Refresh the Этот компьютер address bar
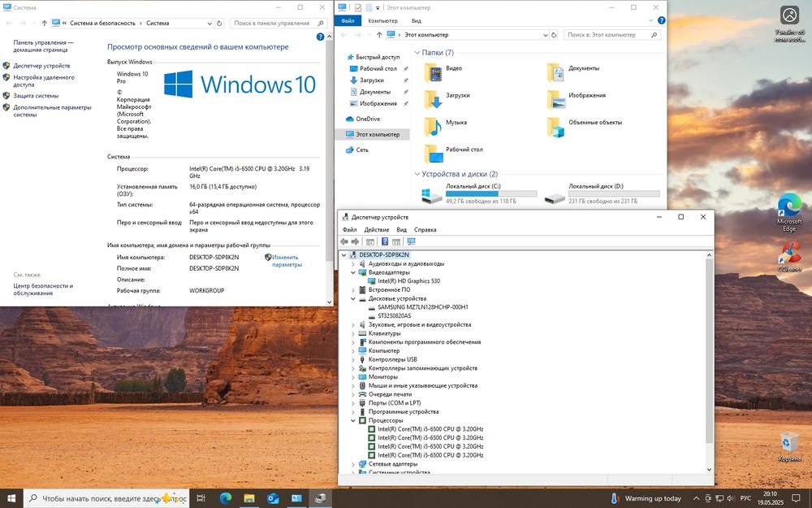812x508 pixels. 554,35
